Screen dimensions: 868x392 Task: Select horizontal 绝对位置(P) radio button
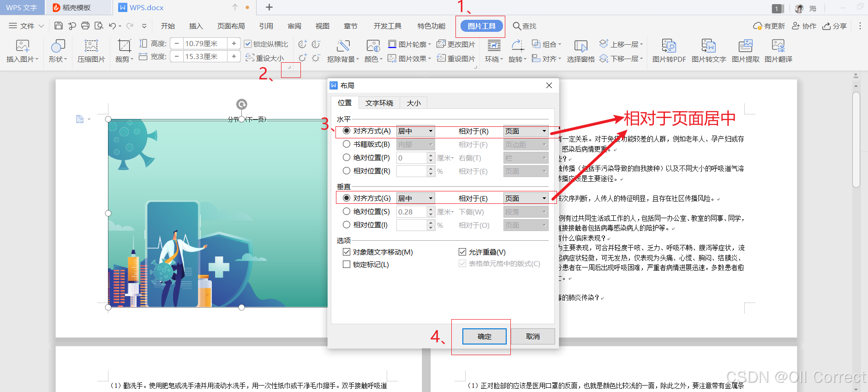(347, 158)
